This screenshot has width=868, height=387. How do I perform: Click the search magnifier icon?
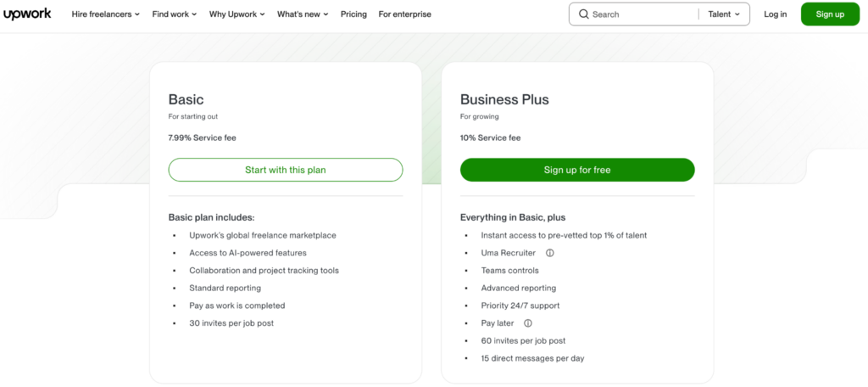pyautogui.click(x=583, y=14)
